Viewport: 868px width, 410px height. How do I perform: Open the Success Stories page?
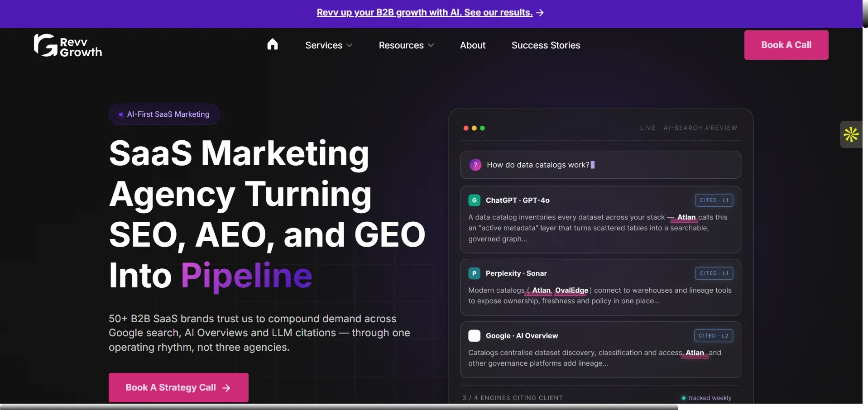coord(546,45)
